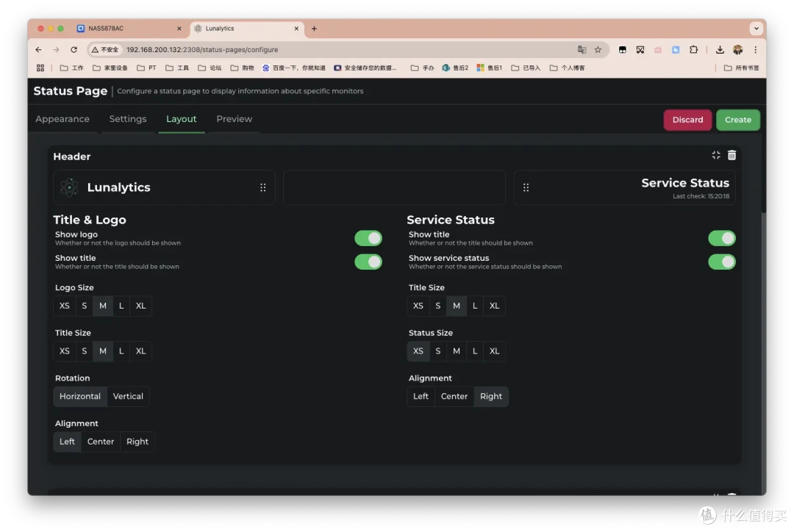This screenshot has height=532, width=794.
Task: Reload the page with refresh icon
Action: point(74,50)
